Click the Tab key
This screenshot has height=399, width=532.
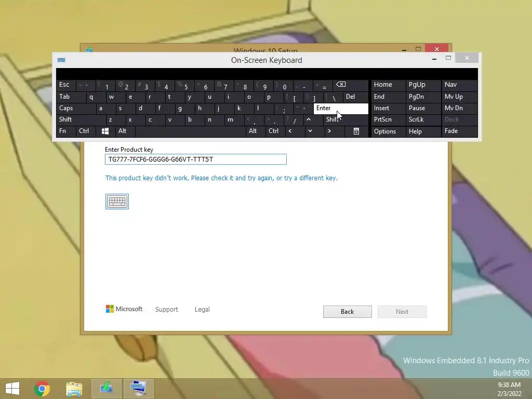(71, 97)
